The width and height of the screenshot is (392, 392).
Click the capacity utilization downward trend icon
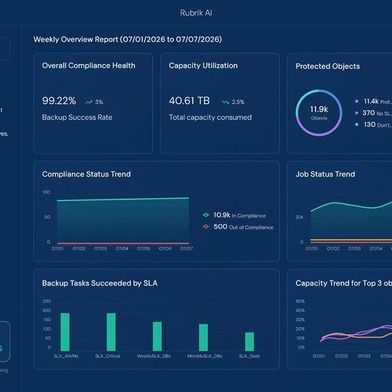click(226, 102)
